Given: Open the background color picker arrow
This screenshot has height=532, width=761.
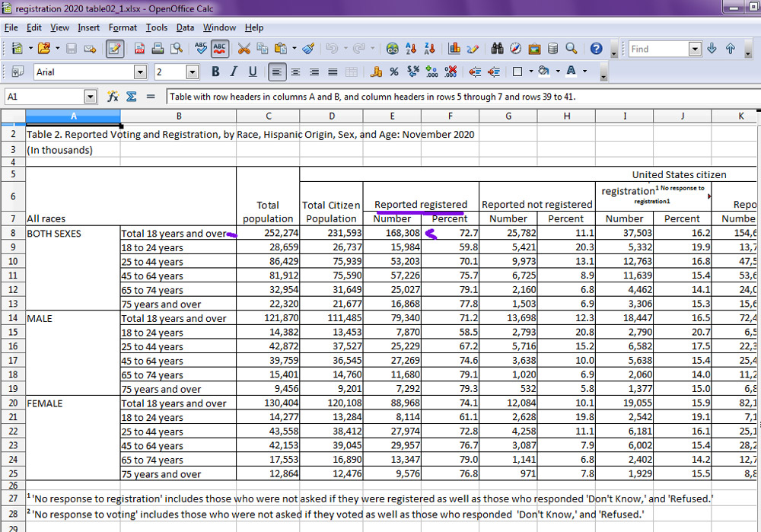Looking at the screenshot, I should click(557, 72).
